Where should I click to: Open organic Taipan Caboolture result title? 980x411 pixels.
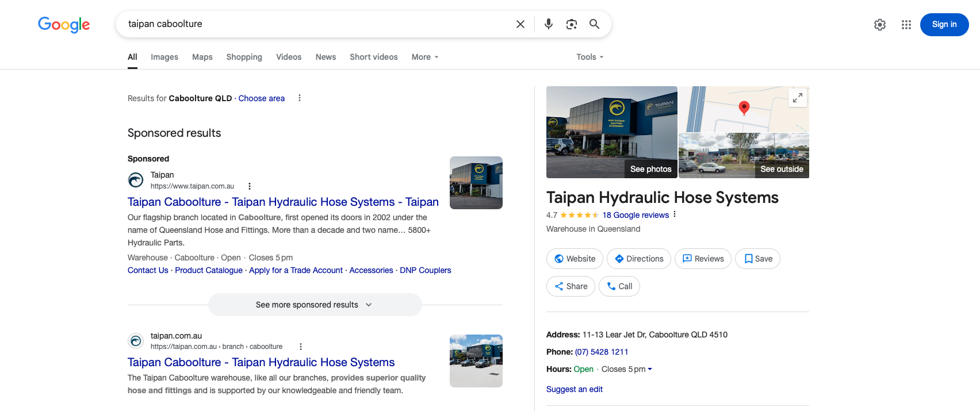tap(261, 362)
